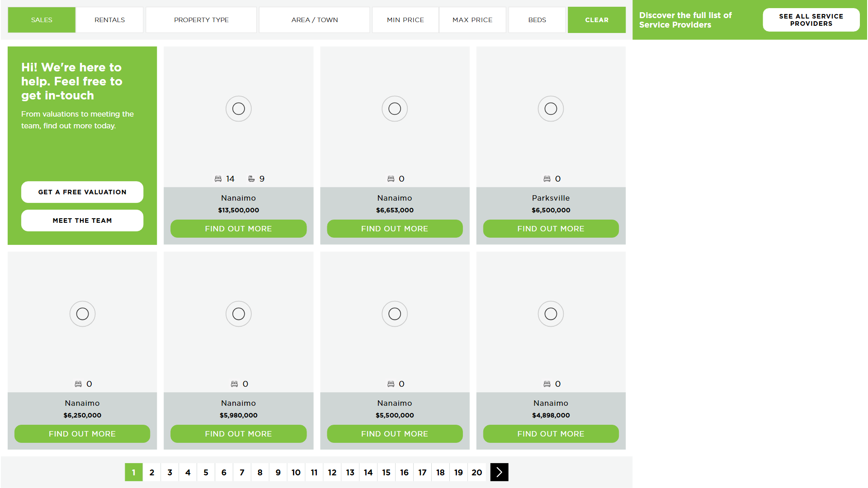Click bed icon on $6,250,000 Nanaimo listing
Viewport: 868px width, 488px height.
78,384
